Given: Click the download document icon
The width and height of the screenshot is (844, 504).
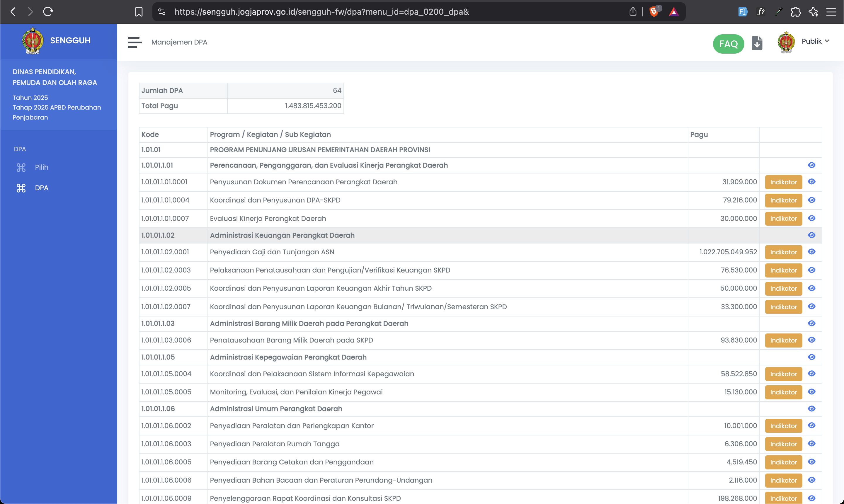Looking at the screenshot, I should click(x=757, y=43).
